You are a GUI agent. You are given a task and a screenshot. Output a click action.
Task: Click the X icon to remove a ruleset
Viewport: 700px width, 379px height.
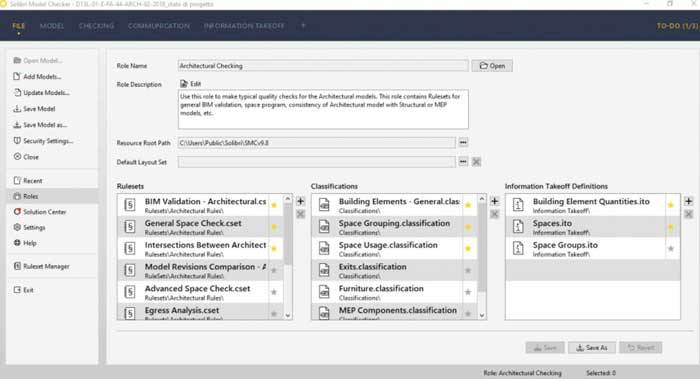(x=300, y=214)
